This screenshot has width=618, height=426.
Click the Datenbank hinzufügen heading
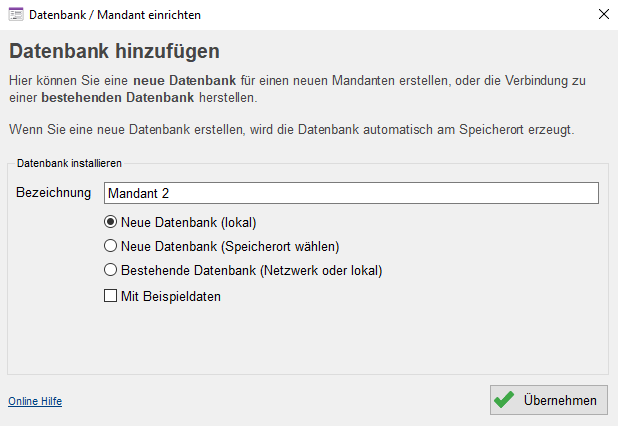tap(114, 51)
